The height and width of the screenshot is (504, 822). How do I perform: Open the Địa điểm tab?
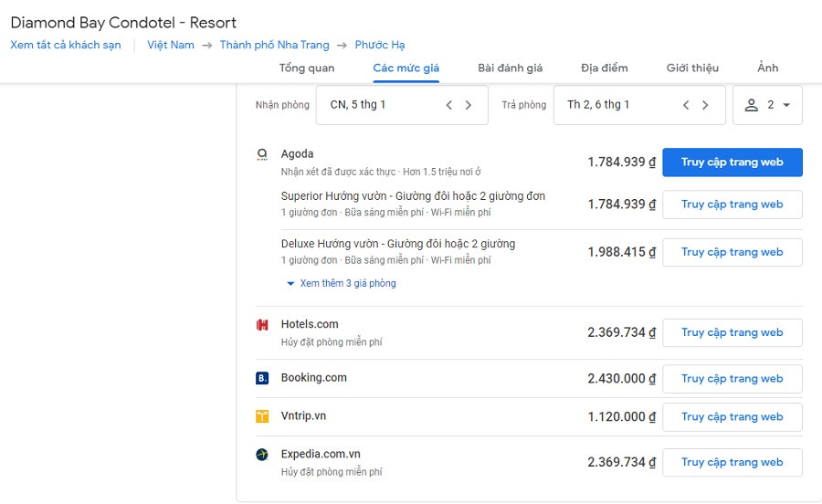[604, 68]
